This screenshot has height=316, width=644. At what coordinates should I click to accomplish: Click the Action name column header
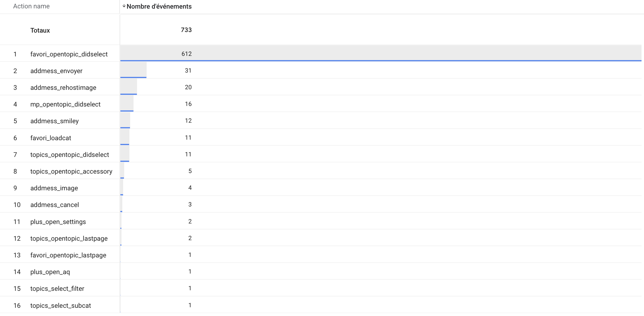(31, 6)
